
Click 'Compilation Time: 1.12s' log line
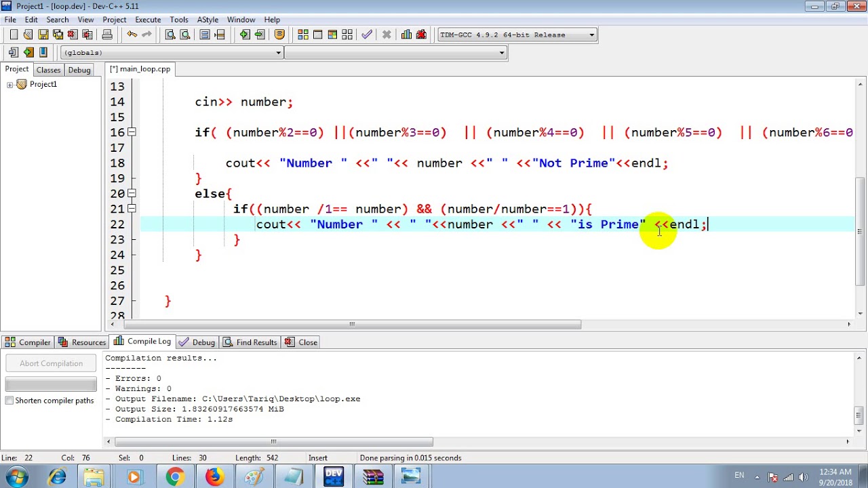168,420
